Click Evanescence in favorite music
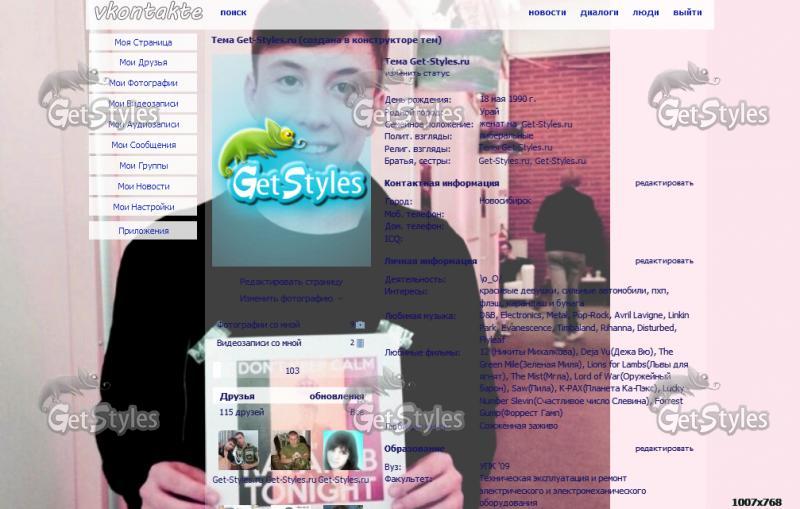800x509 pixels. pyautogui.click(x=526, y=328)
